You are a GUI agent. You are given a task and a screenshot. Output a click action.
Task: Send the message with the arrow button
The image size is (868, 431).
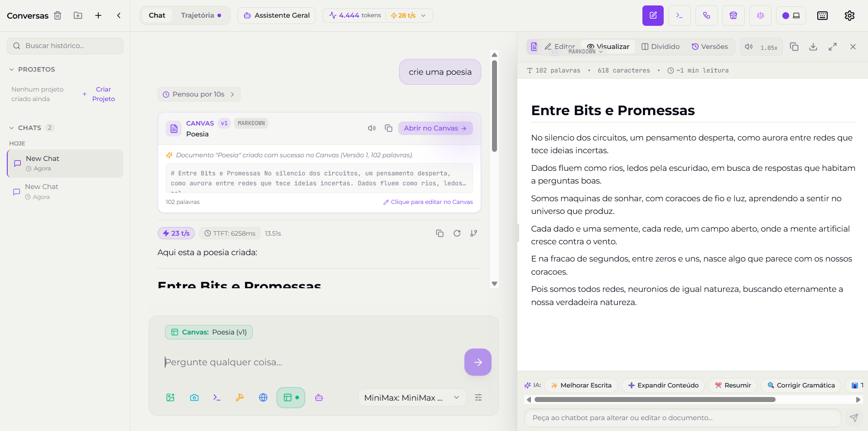tap(478, 362)
